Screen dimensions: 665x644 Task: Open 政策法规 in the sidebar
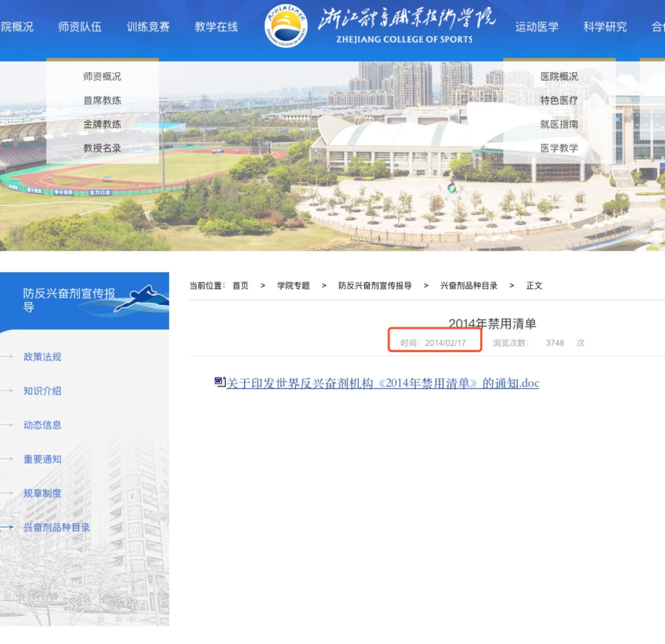(42, 357)
